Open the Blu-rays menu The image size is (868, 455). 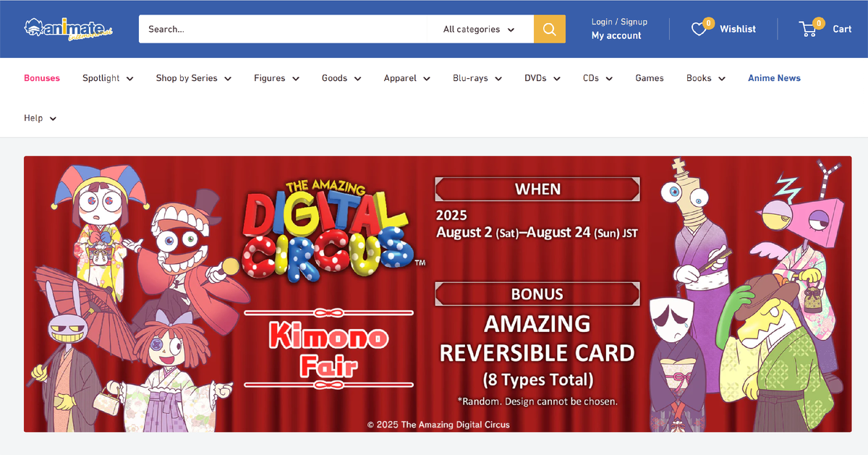pos(477,78)
